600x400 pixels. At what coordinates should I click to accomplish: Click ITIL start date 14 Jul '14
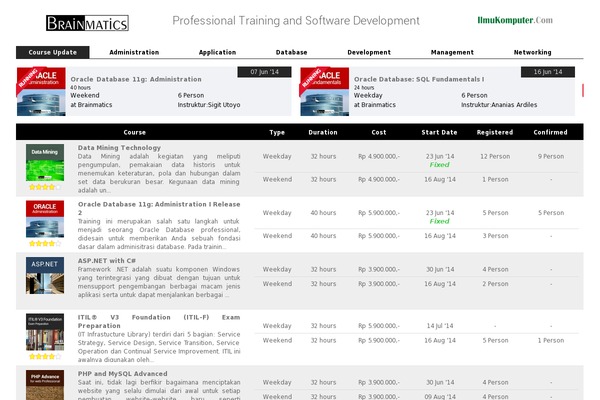point(440,326)
